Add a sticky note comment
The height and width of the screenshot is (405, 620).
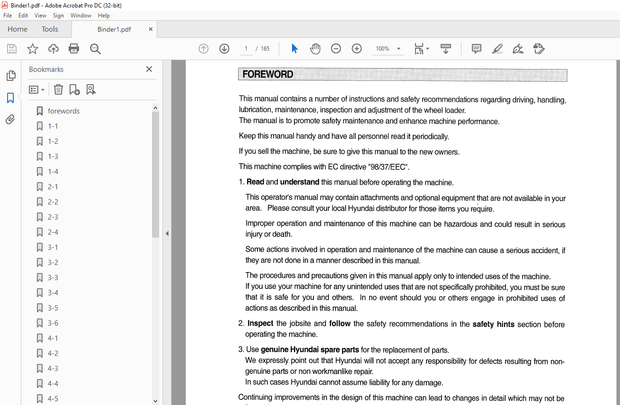[x=476, y=49]
